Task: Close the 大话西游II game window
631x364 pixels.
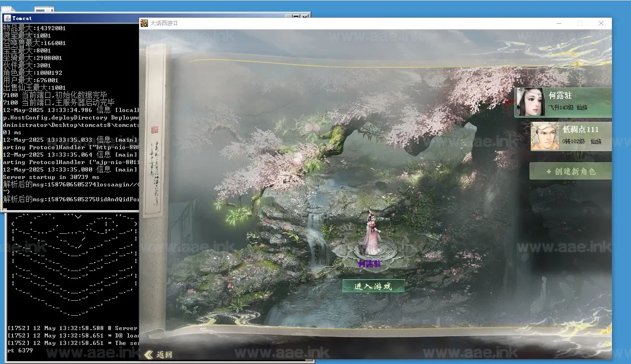Action: [x=601, y=23]
